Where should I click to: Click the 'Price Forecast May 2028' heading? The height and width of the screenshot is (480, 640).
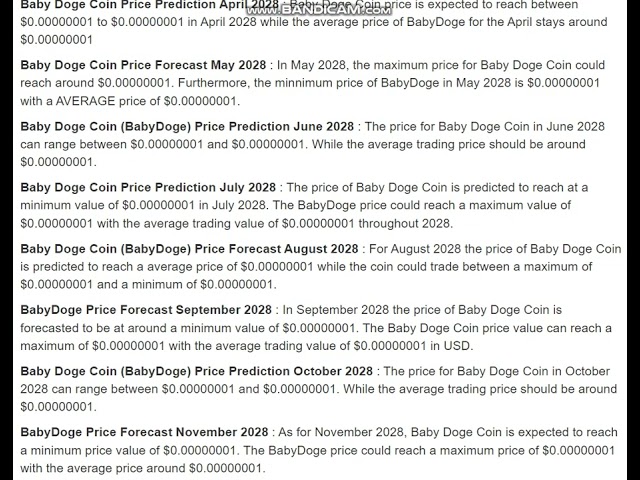click(145, 64)
